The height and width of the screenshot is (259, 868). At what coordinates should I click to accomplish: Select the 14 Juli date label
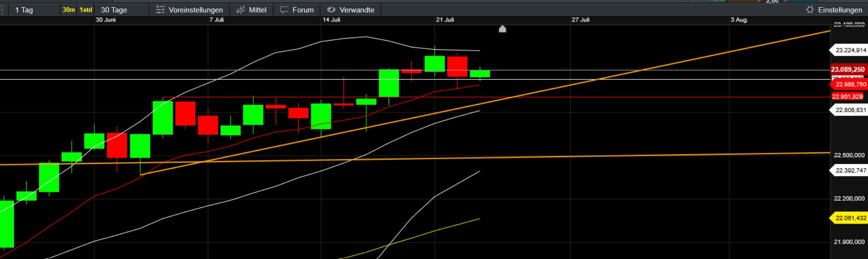pyautogui.click(x=331, y=20)
